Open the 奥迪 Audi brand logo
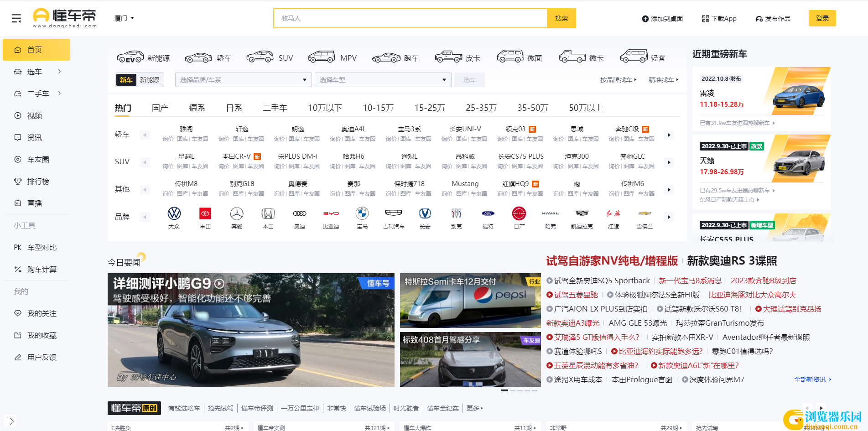This screenshot has width=868, height=431. coord(300,213)
